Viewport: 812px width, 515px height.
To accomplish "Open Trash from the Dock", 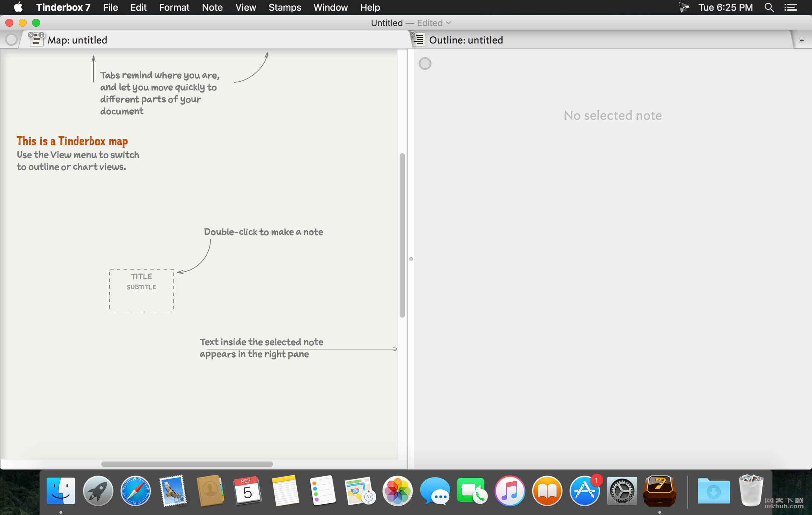I will (x=751, y=491).
